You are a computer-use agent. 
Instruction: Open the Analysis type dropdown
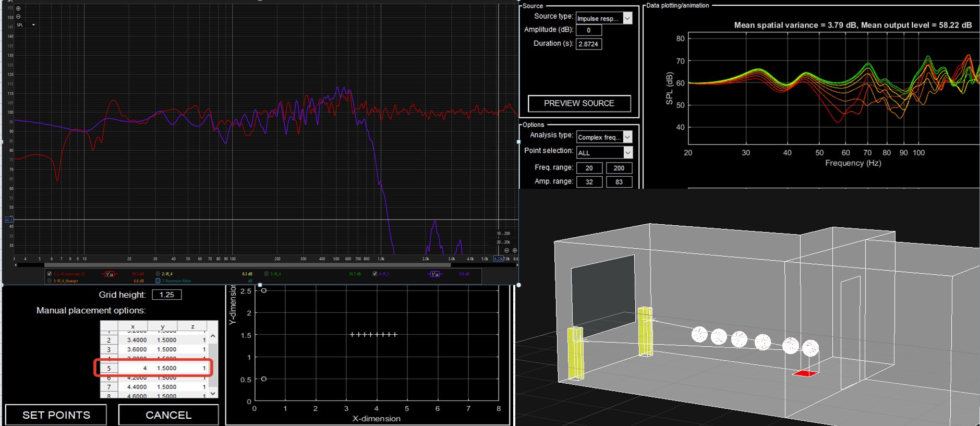[627, 137]
